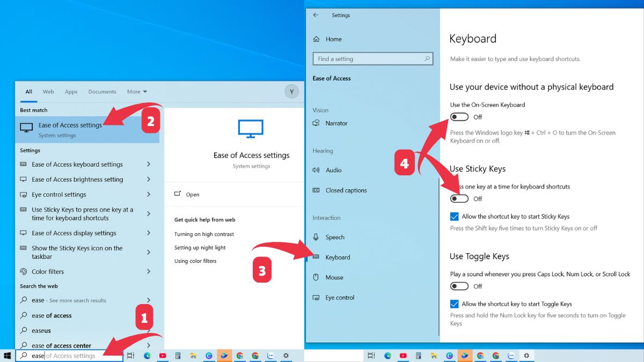
Task: Switch to the Apps search tab
Action: [71, 91]
